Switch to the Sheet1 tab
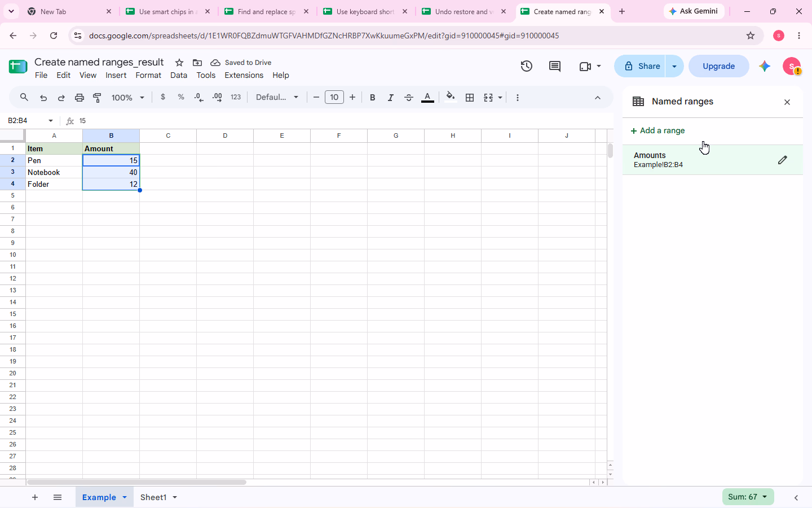Screen dimensions: 812x508 [x=153, y=497]
